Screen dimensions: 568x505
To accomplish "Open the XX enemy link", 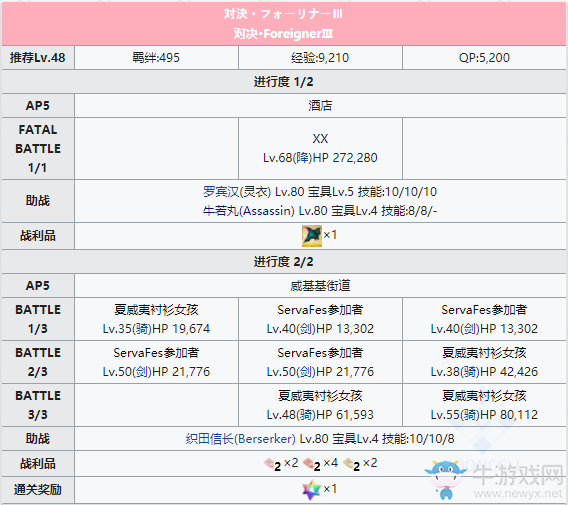I will [x=320, y=139].
